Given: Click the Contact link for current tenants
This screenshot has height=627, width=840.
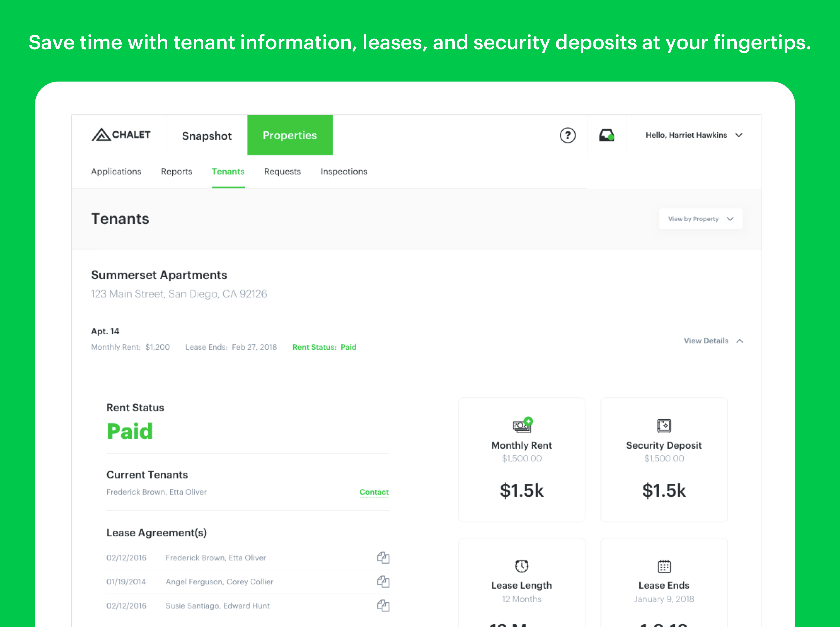Looking at the screenshot, I should tap(374, 492).
